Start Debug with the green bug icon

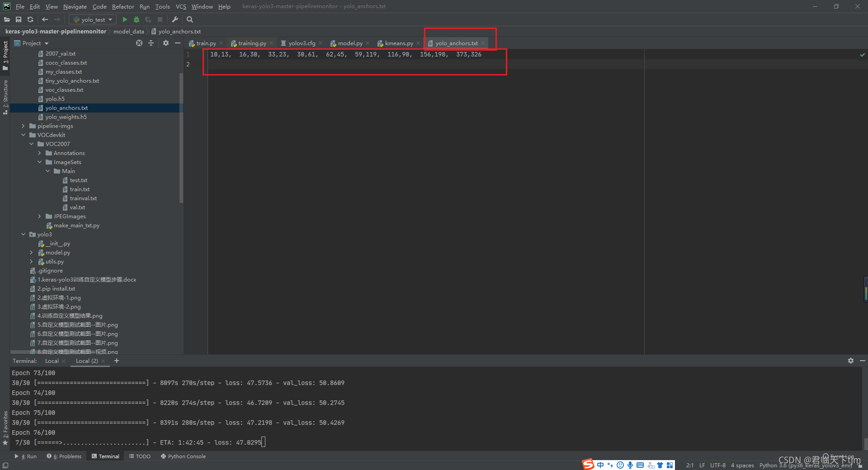(137, 19)
